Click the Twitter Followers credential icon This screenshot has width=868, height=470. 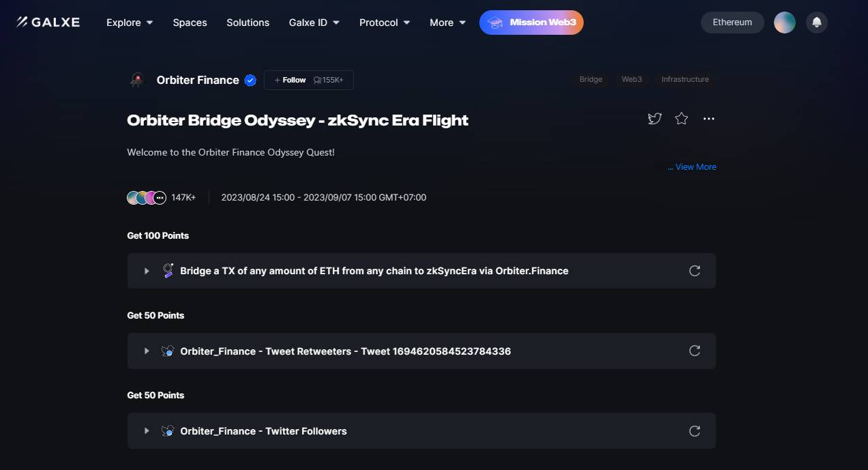[168, 431]
